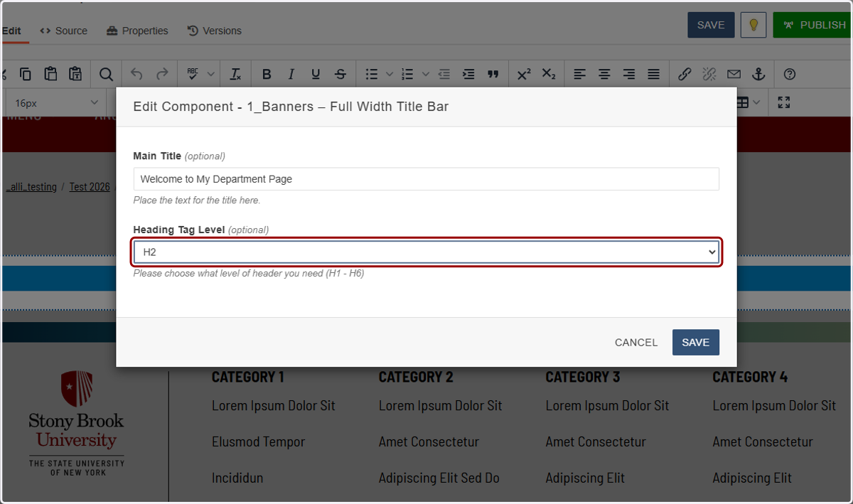Click the Clear formatting icon
853x504 pixels.
pos(235,74)
